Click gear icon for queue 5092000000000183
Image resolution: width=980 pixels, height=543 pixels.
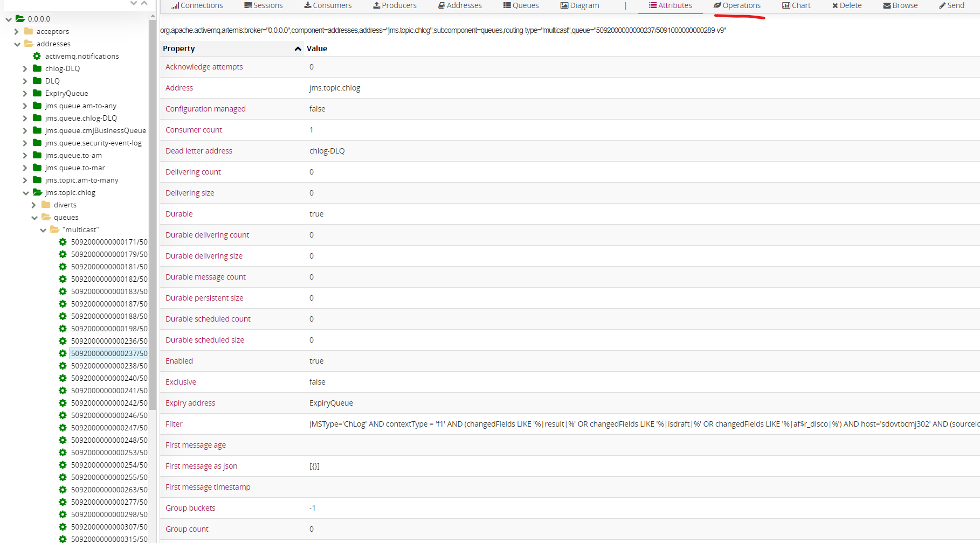pyautogui.click(x=63, y=291)
